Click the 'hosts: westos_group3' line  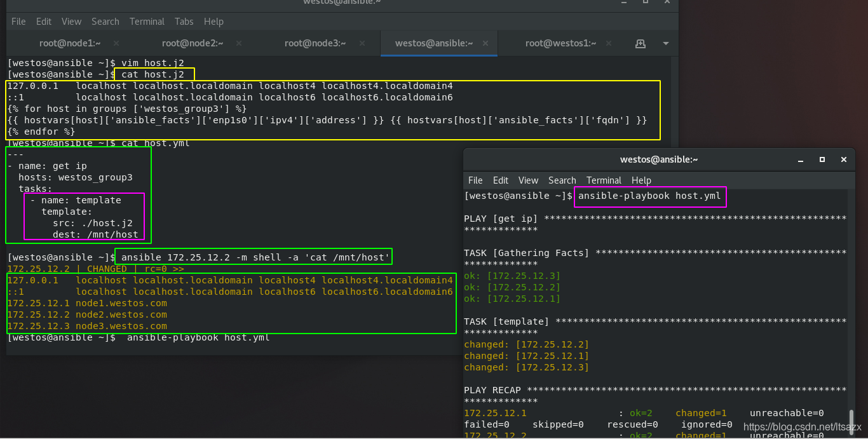(76, 177)
